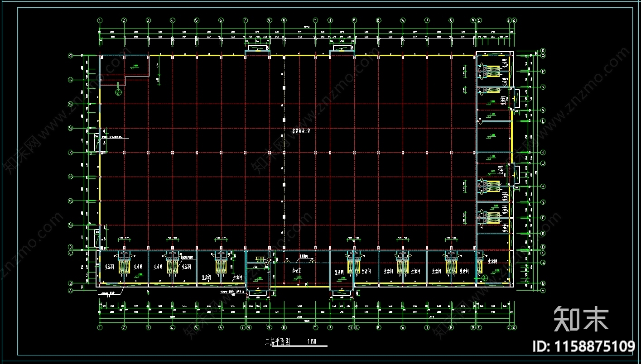Select axis bubble P on the right side

(x=543, y=71)
